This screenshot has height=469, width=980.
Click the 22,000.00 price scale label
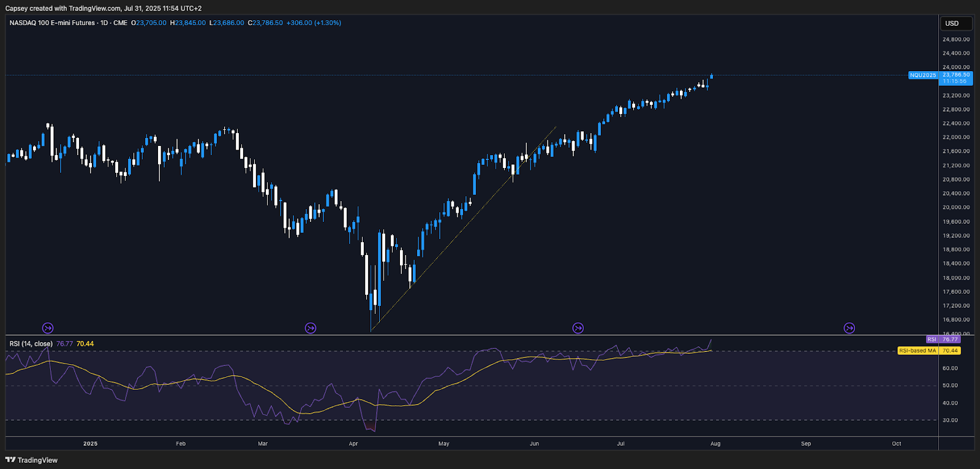click(956, 137)
